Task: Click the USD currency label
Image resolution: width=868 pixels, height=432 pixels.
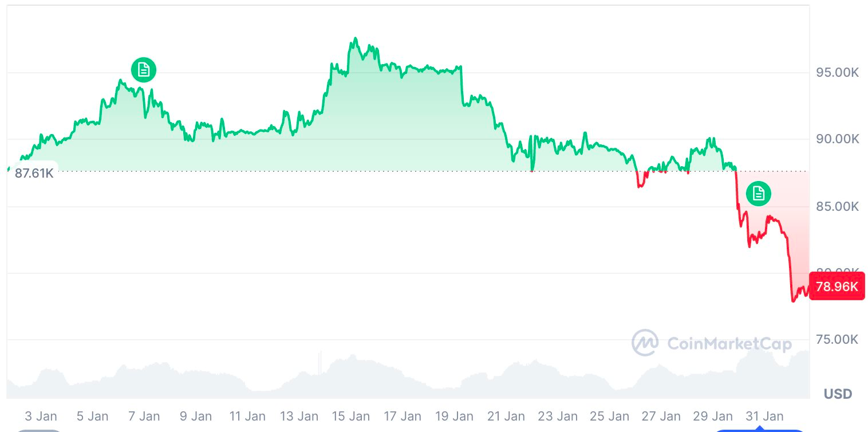Action: [838, 394]
